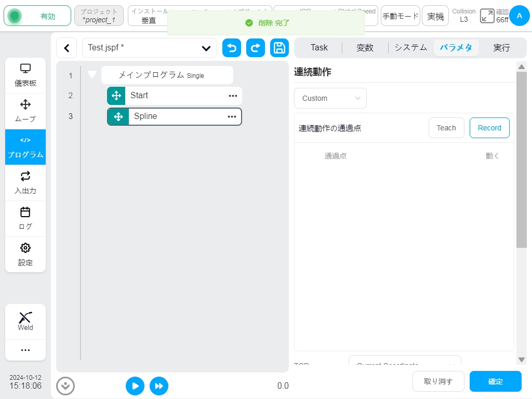Click the Collision L3 indicator
Image resolution: width=532 pixels, height=399 pixels.
[x=464, y=16]
